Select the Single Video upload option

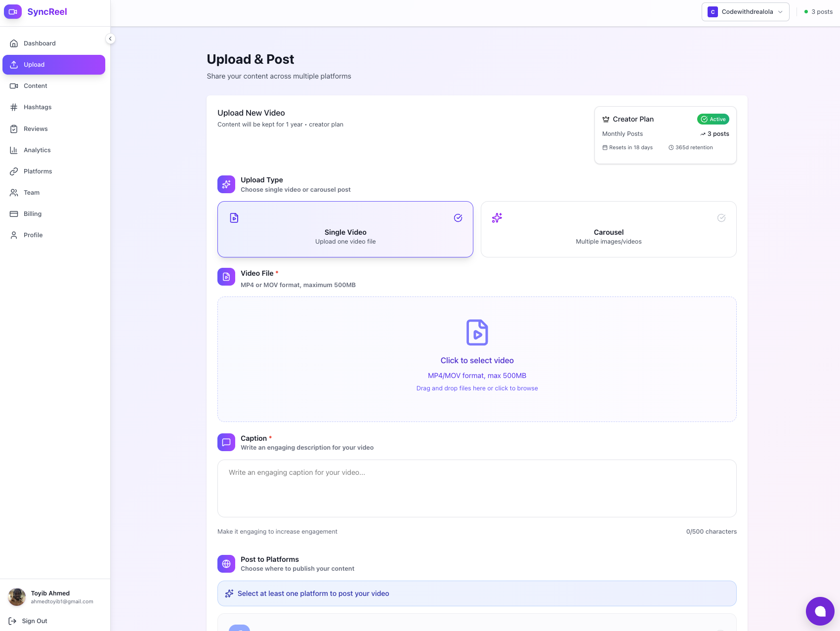(345, 229)
